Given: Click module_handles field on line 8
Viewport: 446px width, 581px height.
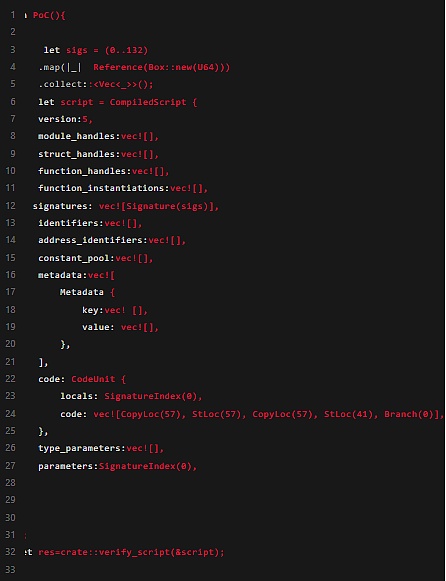Looking at the screenshot, I should pyautogui.click(x=76, y=136).
